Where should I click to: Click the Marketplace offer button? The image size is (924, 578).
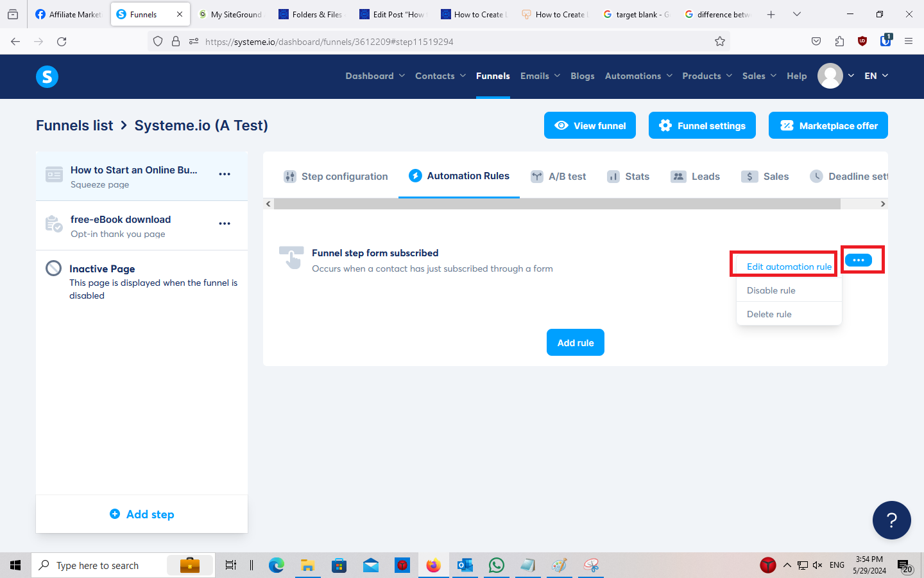pos(828,125)
